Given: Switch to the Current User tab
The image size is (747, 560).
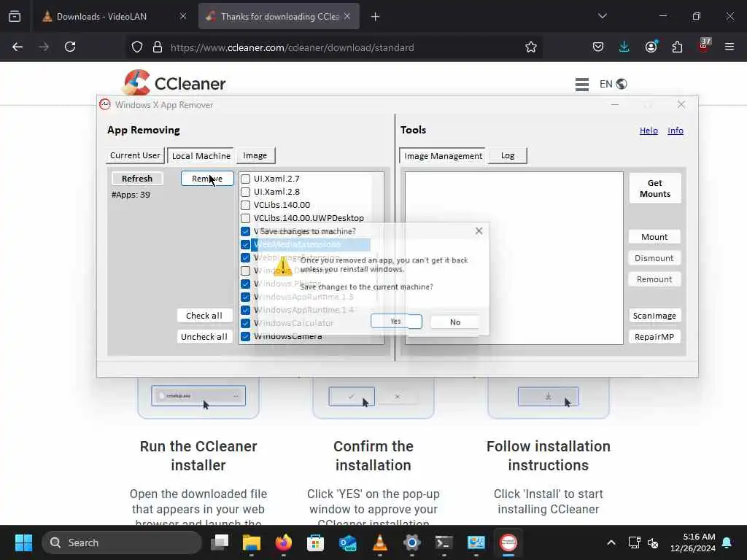Looking at the screenshot, I should coord(135,156).
